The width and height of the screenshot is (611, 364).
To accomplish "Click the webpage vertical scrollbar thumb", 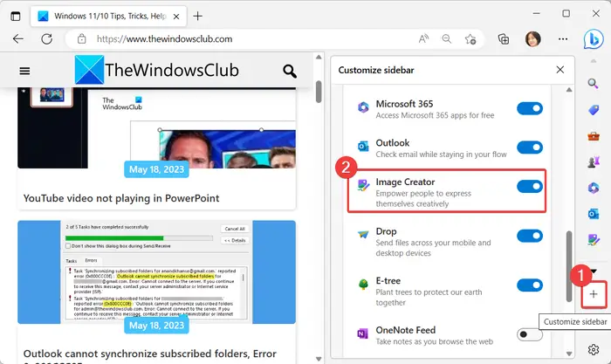I will [319, 92].
